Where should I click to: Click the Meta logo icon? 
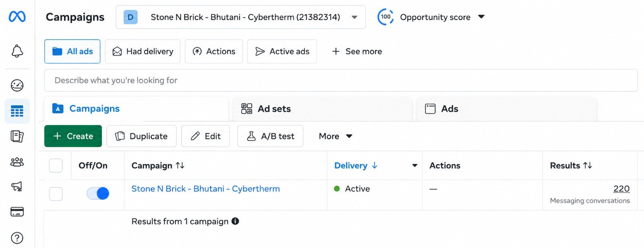(17, 17)
